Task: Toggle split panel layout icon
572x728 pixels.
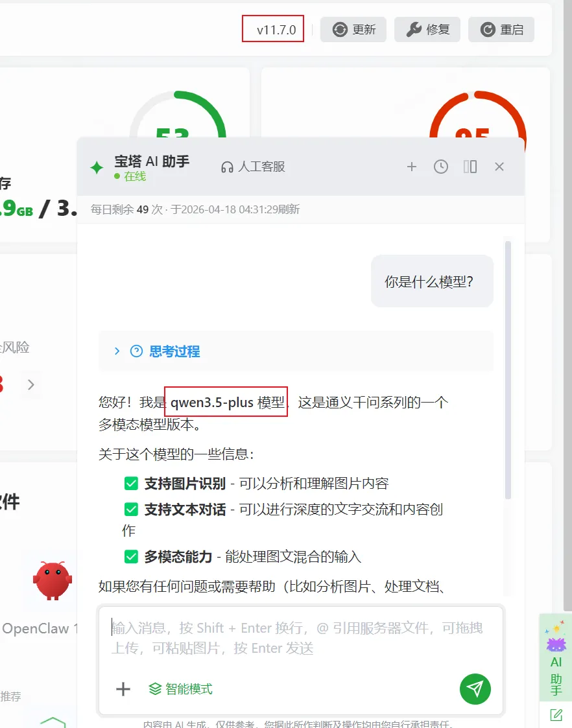Action: tap(470, 167)
